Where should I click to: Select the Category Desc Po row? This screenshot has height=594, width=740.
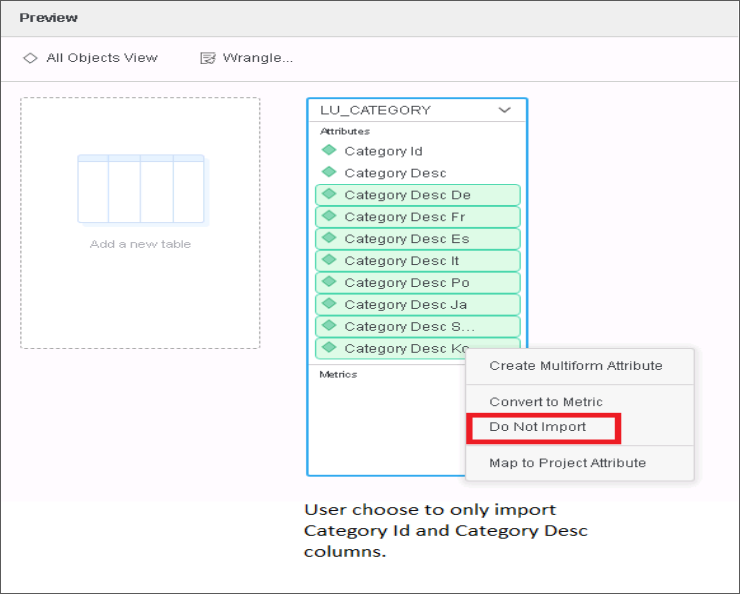418,283
